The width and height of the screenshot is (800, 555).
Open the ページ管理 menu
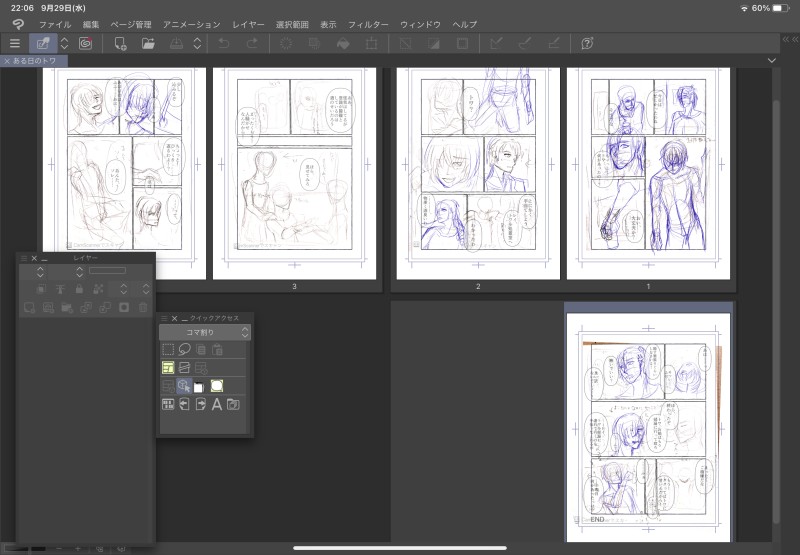coord(131,24)
